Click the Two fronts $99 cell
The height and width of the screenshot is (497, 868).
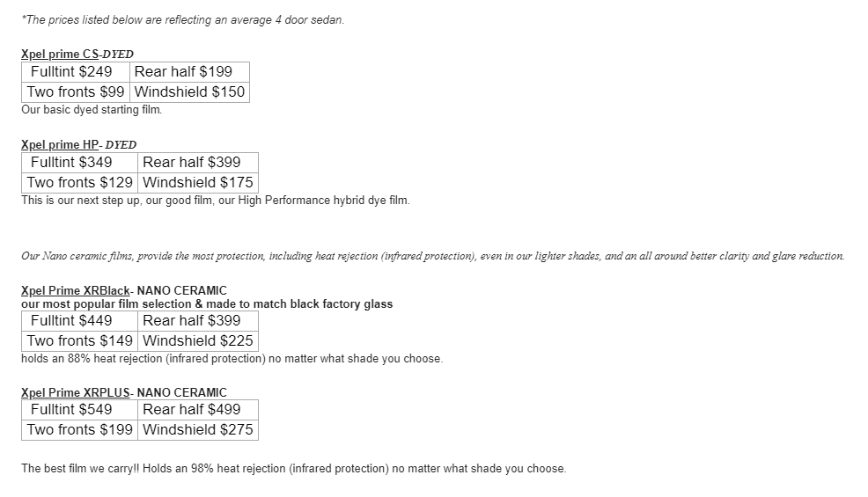click(x=76, y=91)
